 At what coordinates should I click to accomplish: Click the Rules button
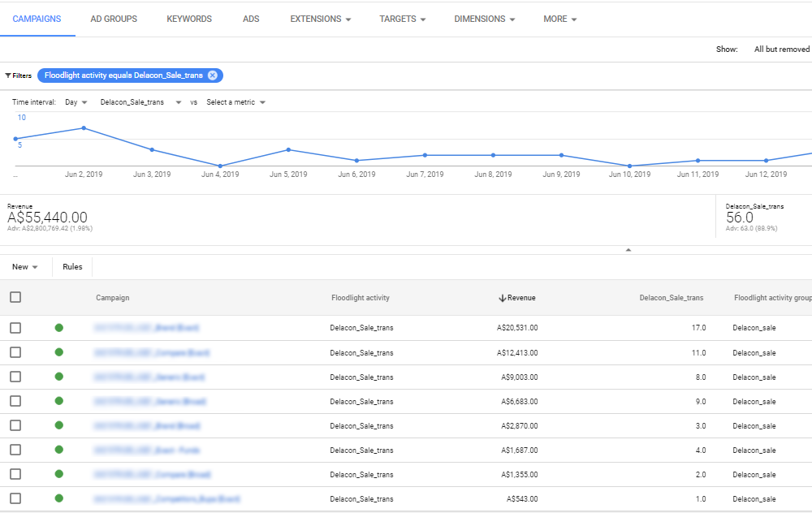pyautogui.click(x=72, y=267)
